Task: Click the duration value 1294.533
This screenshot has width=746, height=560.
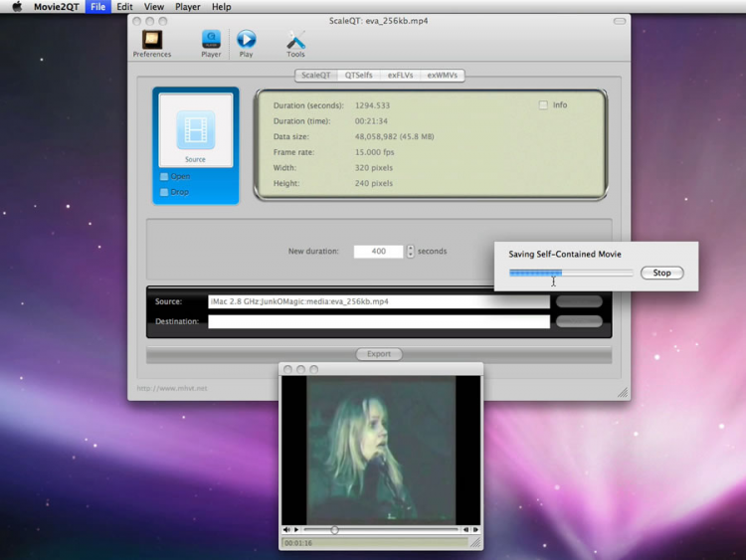Action: (x=372, y=105)
